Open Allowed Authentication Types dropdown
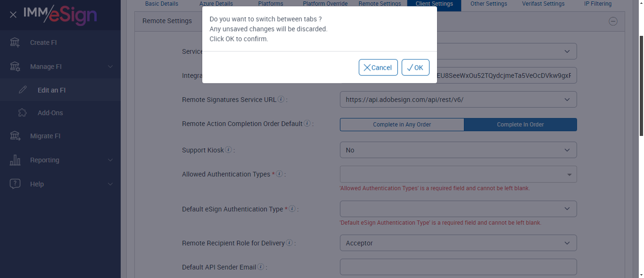644x278 pixels. pos(458,174)
